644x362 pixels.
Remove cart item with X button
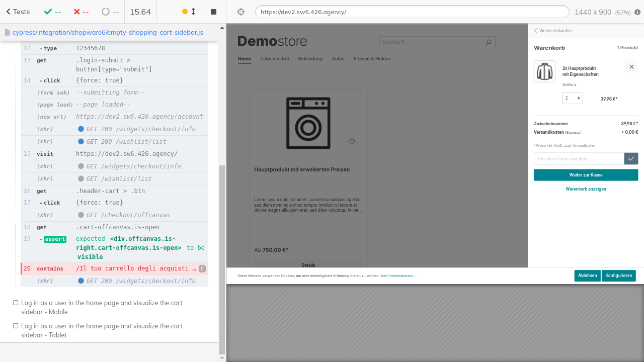(x=631, y=67)
